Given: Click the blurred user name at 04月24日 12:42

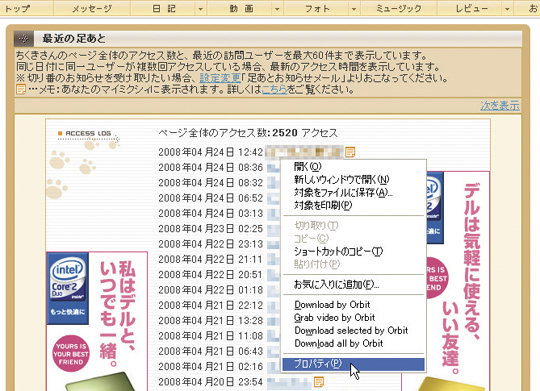Looking at the screenshot, I should (x=305, y=152).
